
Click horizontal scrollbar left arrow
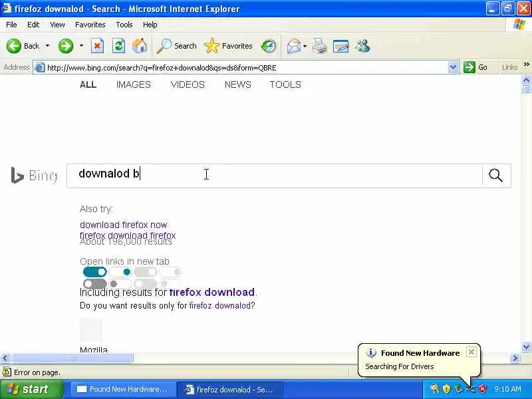pyautogui.click(x=5, y=358)
